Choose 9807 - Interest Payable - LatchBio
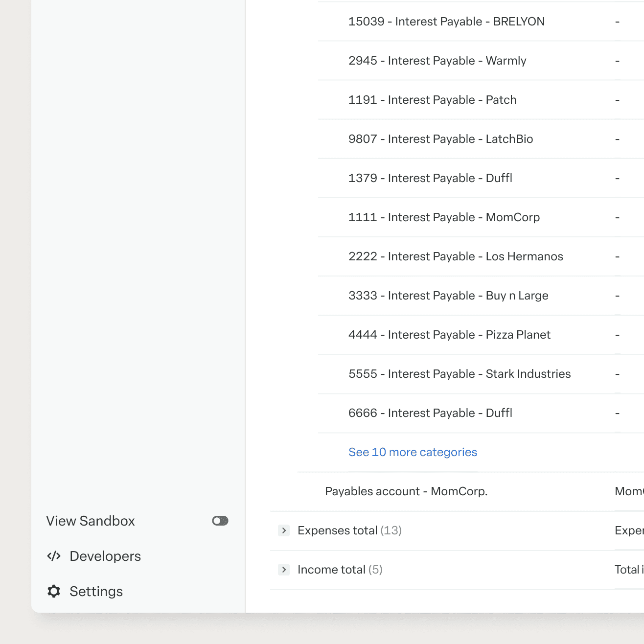Image resolution: width=644 pixels, height=644 pixels. click(x=440, y=139)
